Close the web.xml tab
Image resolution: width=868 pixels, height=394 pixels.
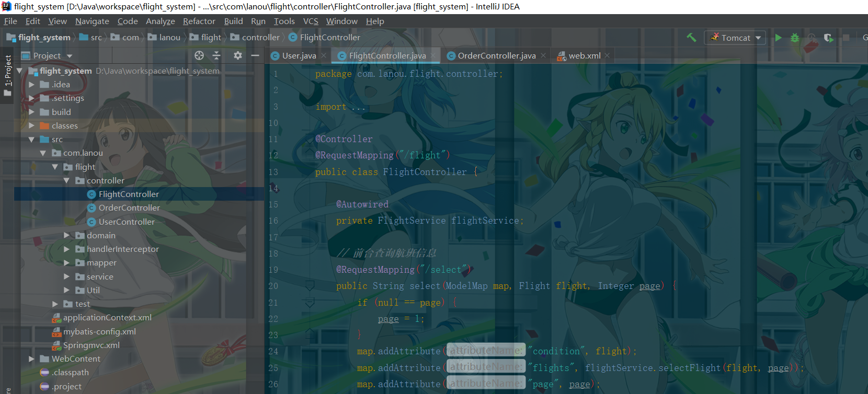(607, 55)
